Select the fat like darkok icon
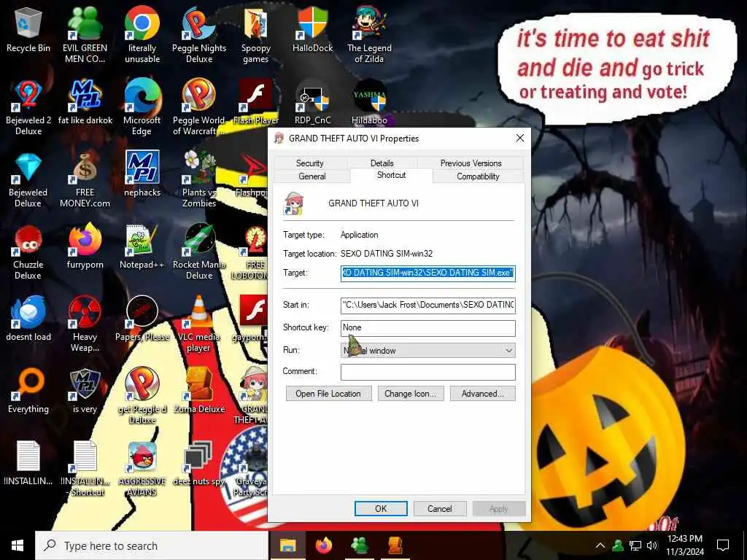747x560 pixels. point(85,102)
